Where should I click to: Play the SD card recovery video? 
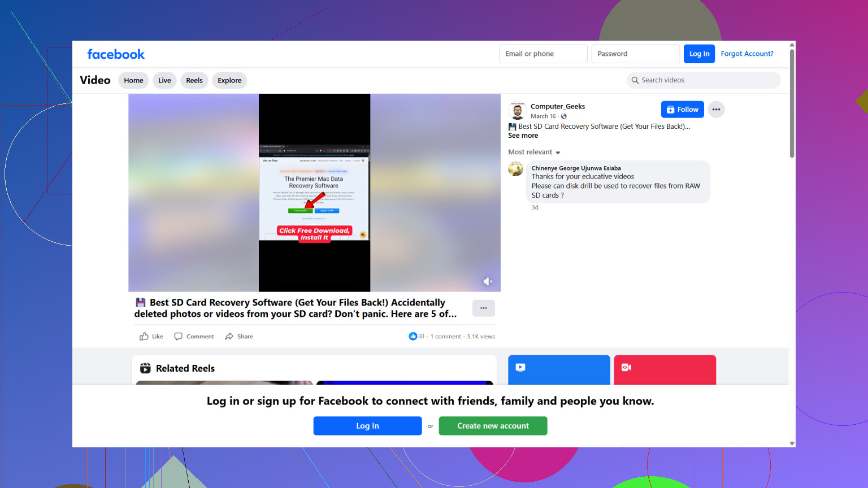tap(314, 193)
